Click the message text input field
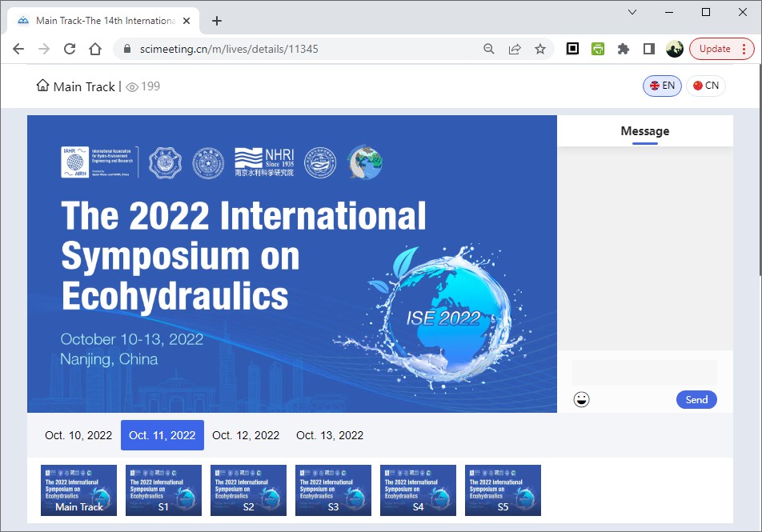 (x=644, y=372)
